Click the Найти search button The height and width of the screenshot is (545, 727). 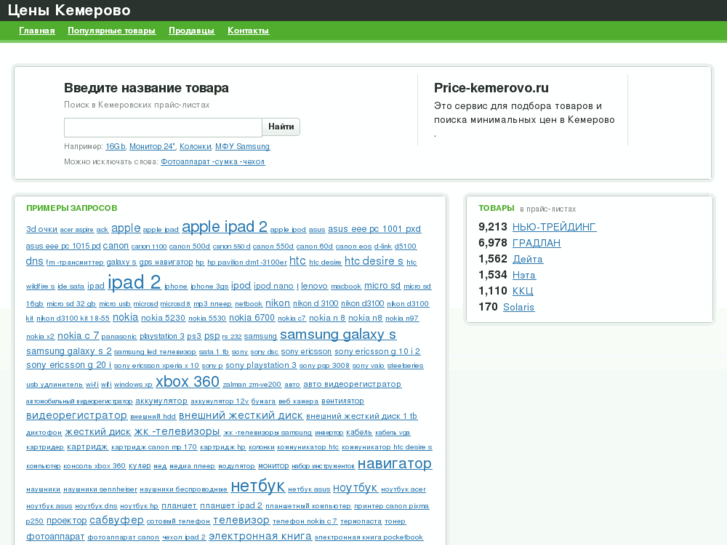281,127
